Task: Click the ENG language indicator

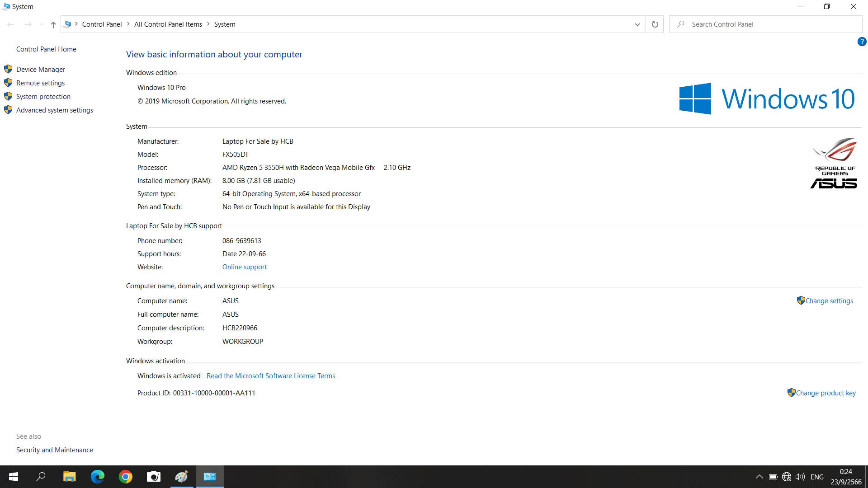Action: [817, 477]
